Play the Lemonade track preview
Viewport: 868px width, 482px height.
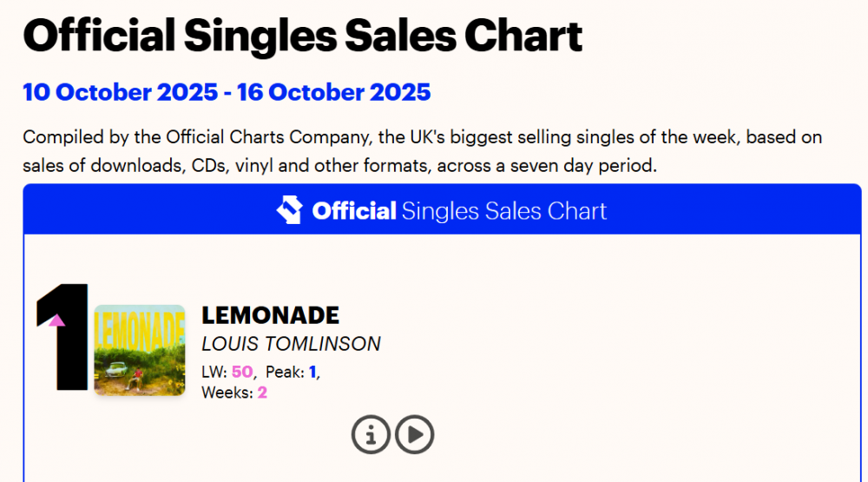tap(414, 434)
